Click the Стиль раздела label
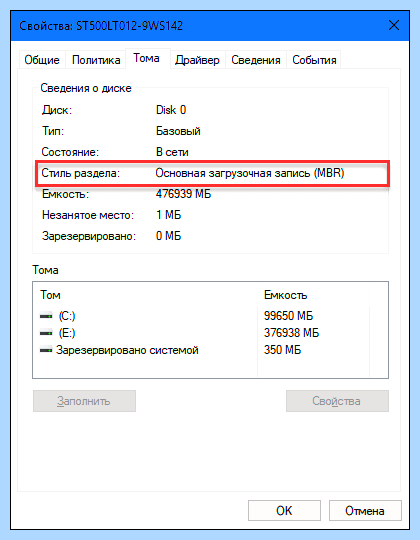The image size is (420, 540). click(x=81, y=173)
